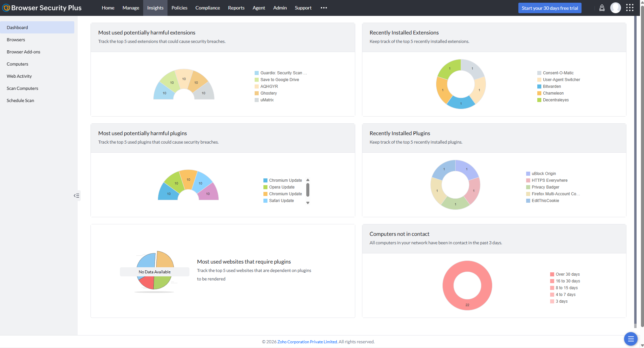Toggle uBlock Origin legend swatch
This screenshot has height=348, width=644.
(x=528, y=174)
